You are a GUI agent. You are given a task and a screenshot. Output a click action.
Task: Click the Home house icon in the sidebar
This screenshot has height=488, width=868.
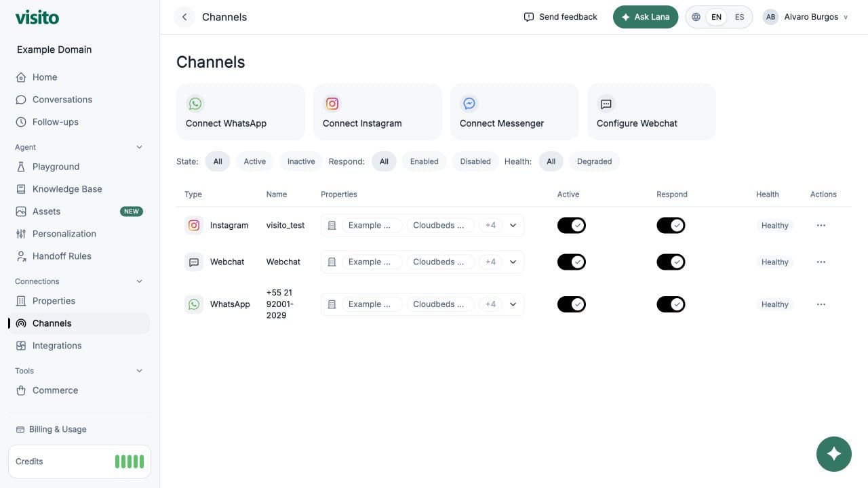(21, 77)
